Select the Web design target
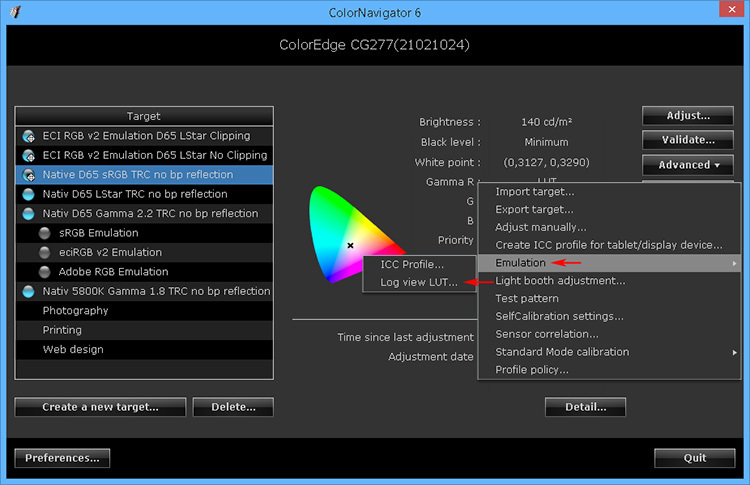The height and width of the screenshot is (485, 750). pyautogui.click(x=144, y=349)
